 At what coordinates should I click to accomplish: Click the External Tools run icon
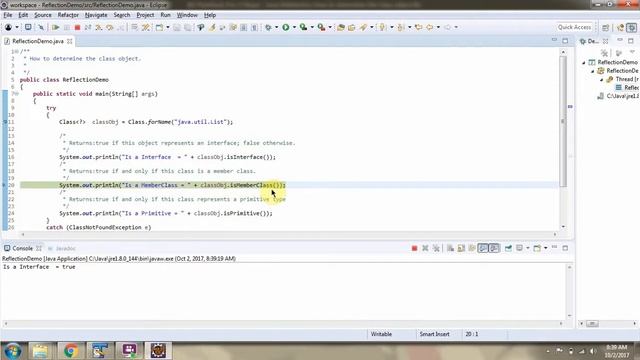pyautogui.click(x=322, y=27)
